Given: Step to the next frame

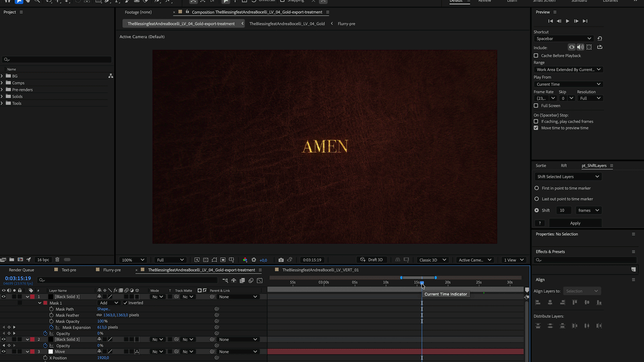Looking at the screenshot, I should [x=576, y=21].
